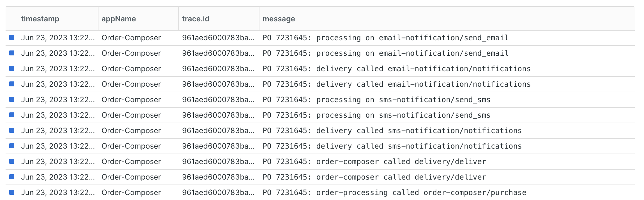Click the blue marker on the order-composer/purchase row
The width and height of the screenshot is (644, 200).
(12, 192)
